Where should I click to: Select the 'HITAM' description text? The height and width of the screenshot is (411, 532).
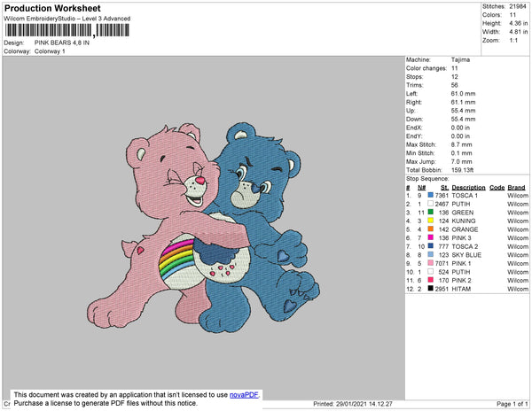coord(461,289)
